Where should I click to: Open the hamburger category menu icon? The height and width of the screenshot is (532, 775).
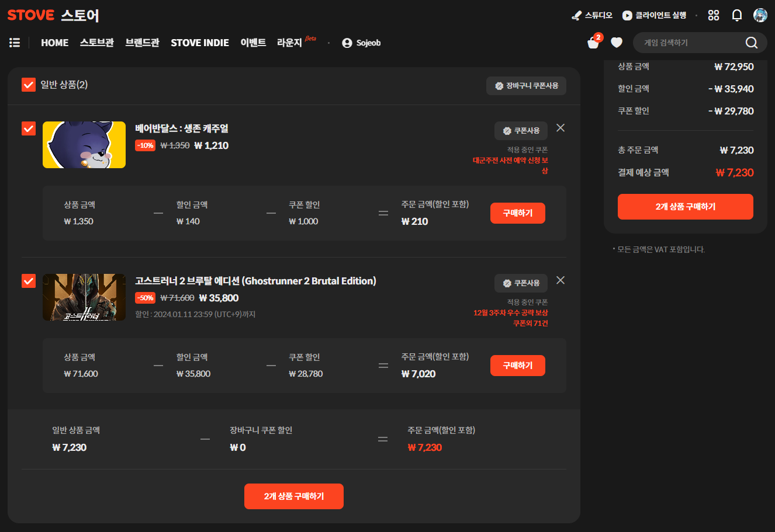coord(15,43)
